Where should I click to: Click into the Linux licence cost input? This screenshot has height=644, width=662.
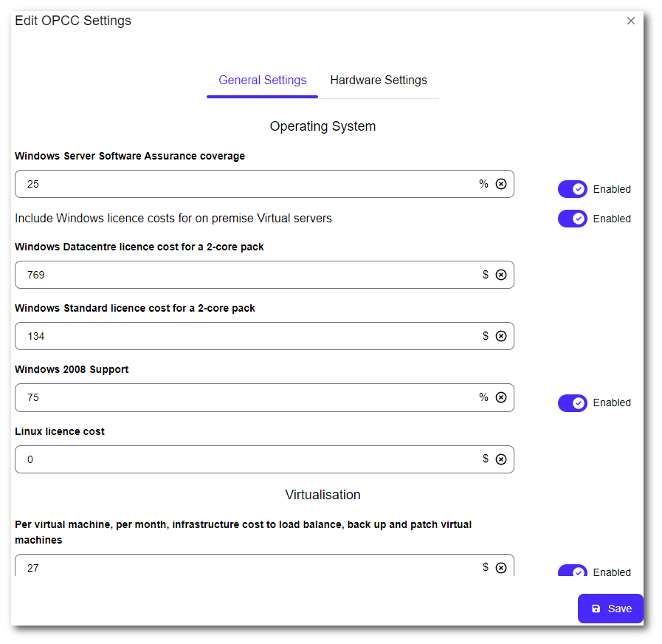click(x=244, y=459)
